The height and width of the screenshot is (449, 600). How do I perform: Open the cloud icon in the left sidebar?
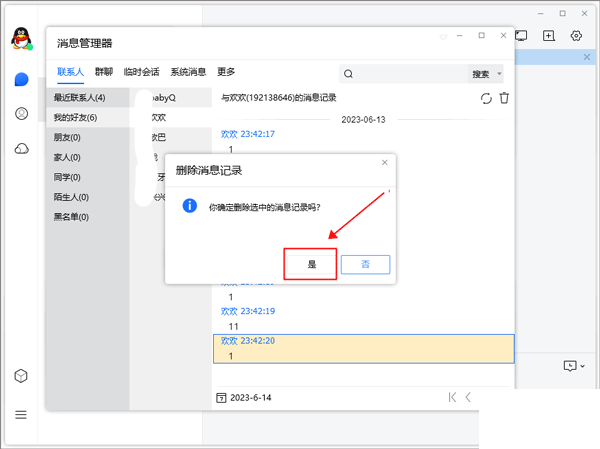tap(21, 149)
